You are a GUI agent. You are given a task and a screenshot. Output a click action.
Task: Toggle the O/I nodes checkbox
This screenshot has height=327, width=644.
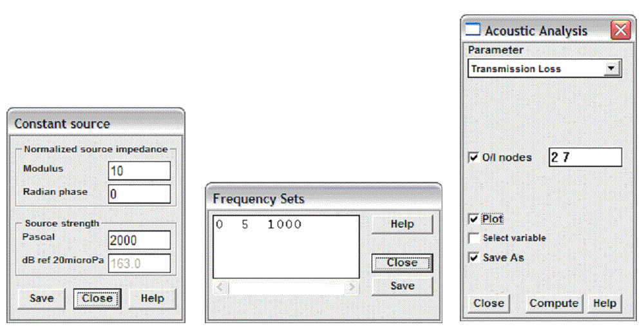(x=475, y=157)
